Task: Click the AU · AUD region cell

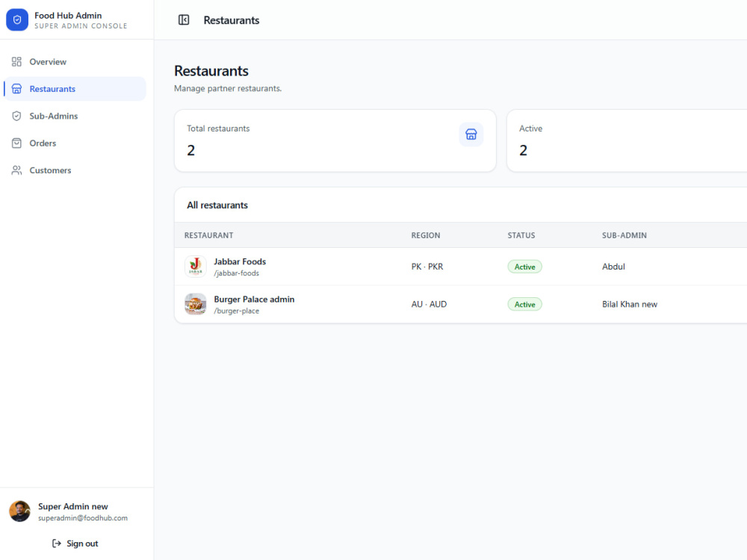Action: (x=429, y=305)
